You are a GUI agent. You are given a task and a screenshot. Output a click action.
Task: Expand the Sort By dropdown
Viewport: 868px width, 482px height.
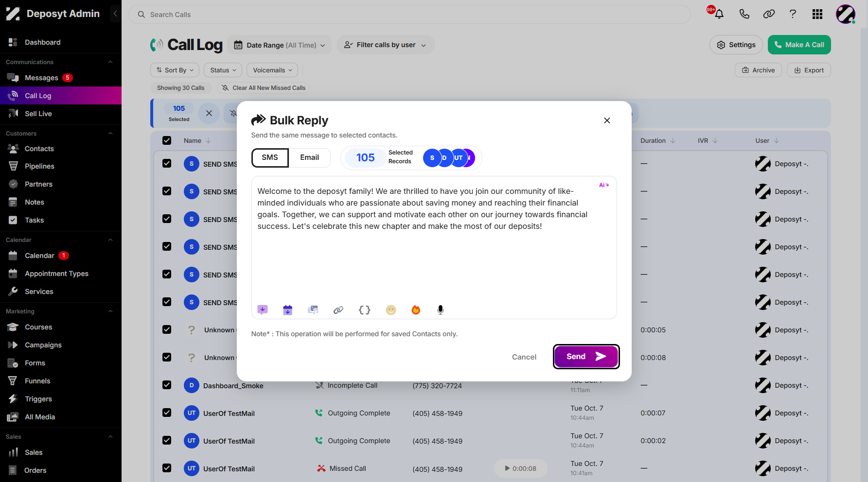[x=175, y=70]
